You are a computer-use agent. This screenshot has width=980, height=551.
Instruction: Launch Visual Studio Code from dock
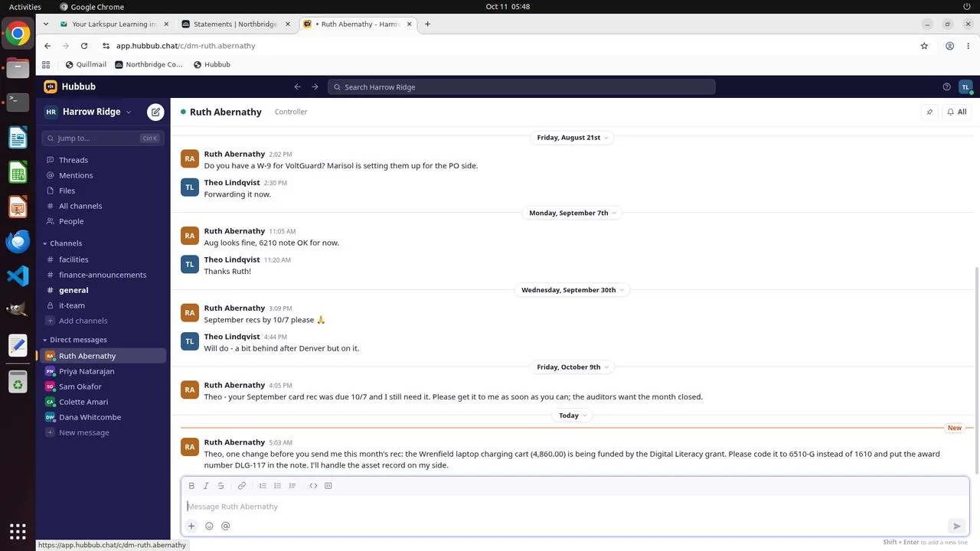pos(18,275)
